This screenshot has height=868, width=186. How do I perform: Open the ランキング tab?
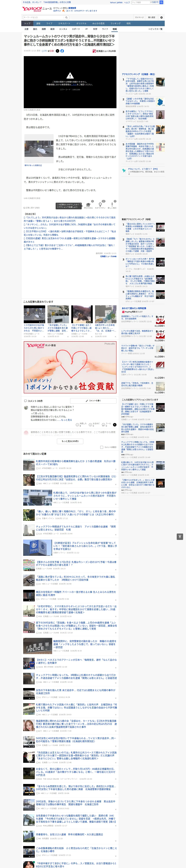coord(115,24)
